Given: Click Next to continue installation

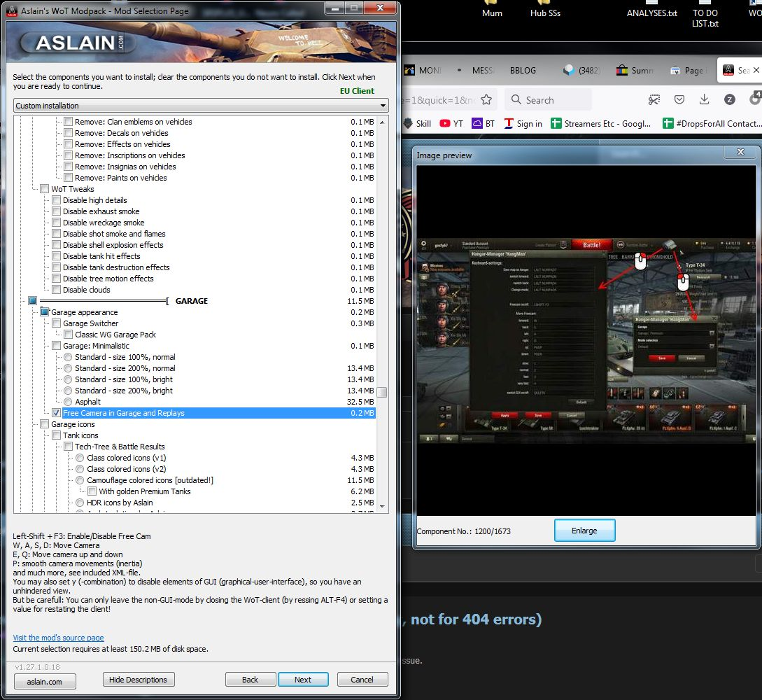Looking at the screenshot, I should (303, 679).
